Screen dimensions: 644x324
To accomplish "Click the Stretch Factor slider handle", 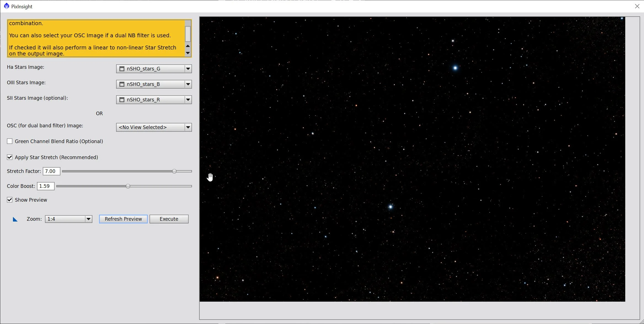I will coord(174,171).
